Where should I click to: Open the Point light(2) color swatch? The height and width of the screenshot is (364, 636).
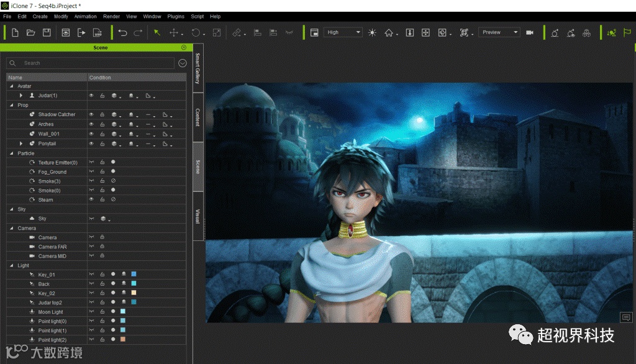pyautogui.click(x=123, y=339)
